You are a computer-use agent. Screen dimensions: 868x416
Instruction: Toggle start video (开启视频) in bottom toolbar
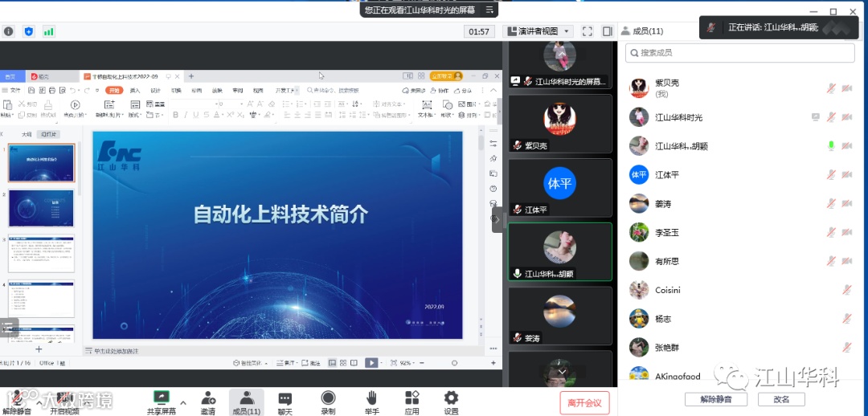point(64,402)
